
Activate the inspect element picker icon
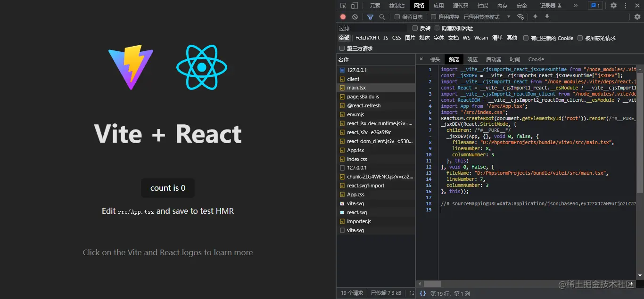coord(343,6)
